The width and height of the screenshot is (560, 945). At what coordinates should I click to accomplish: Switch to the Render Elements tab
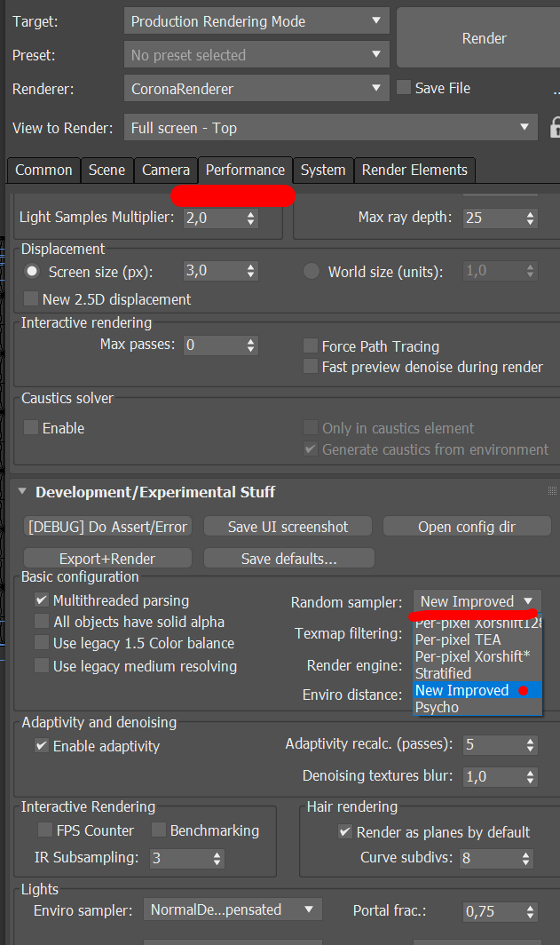click(414, 170)
